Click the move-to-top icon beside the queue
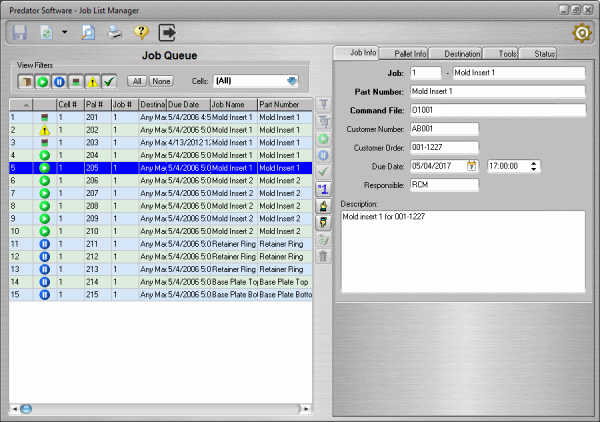The image size is (600, 422). click(323, 104)
